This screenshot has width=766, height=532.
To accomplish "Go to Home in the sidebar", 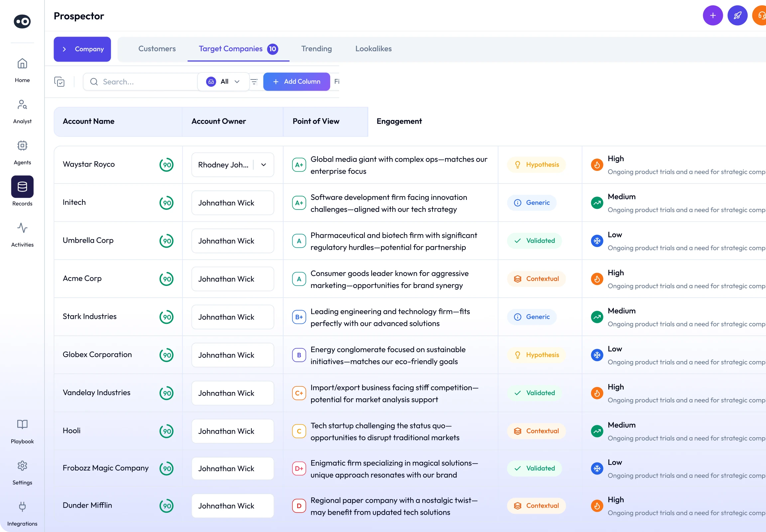I will point(22,70).
